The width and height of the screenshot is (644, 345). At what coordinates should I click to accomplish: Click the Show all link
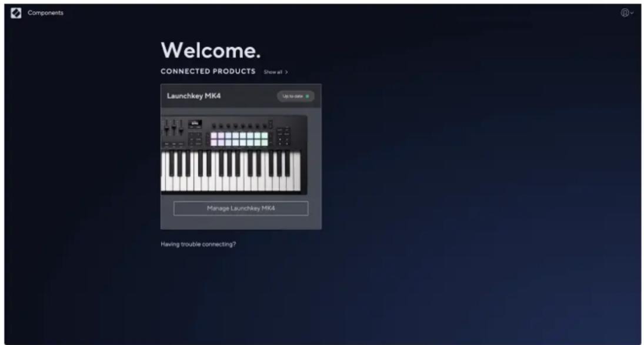(276, 72)
